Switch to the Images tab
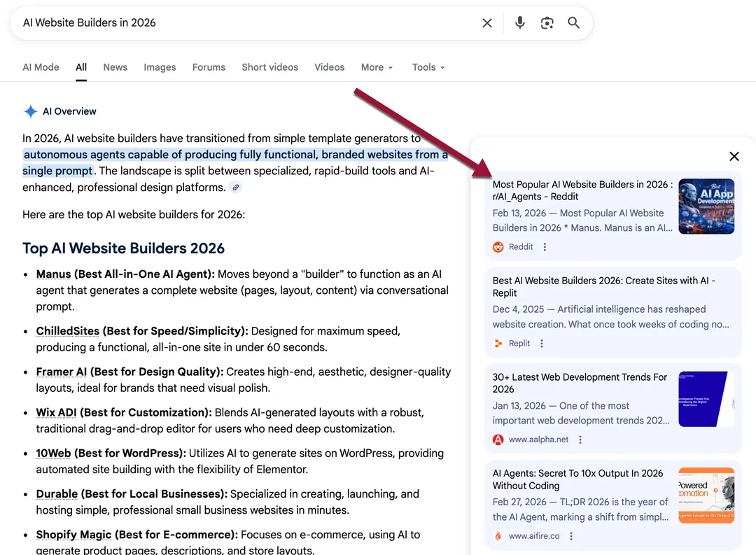 tap(160, 67)
